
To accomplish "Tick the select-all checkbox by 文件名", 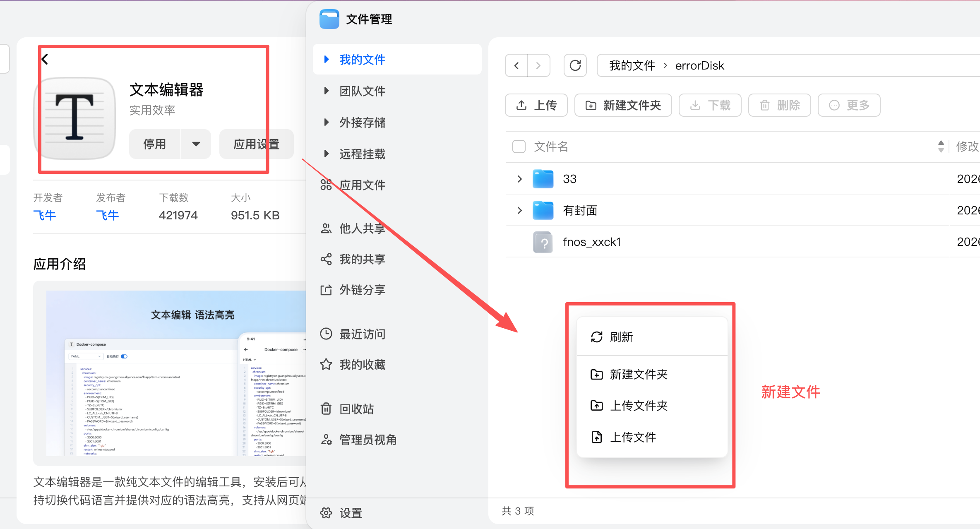I will (519, 147).
